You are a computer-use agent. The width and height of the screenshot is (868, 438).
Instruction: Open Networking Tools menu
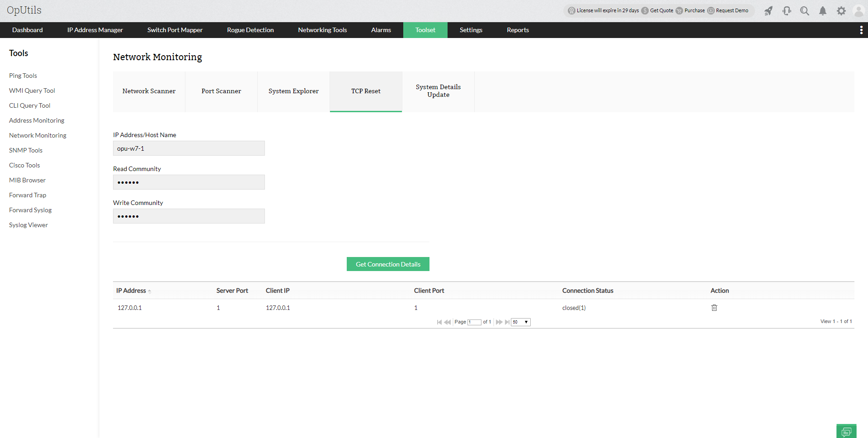coord(322,30)
